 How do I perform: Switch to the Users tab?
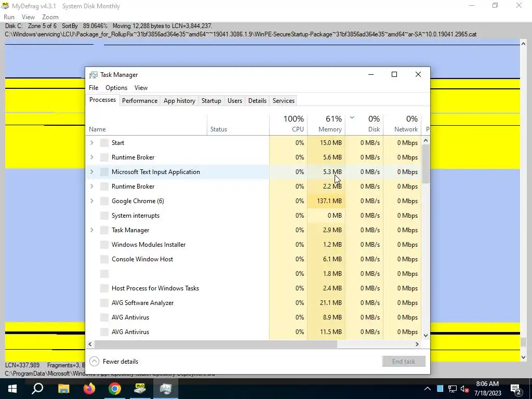(235, 101)
